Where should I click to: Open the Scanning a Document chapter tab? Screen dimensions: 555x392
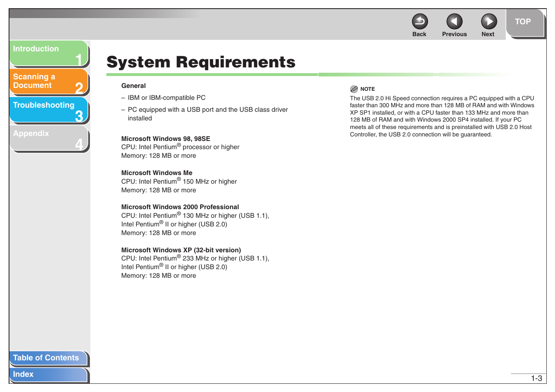click(x=49, y=82)
